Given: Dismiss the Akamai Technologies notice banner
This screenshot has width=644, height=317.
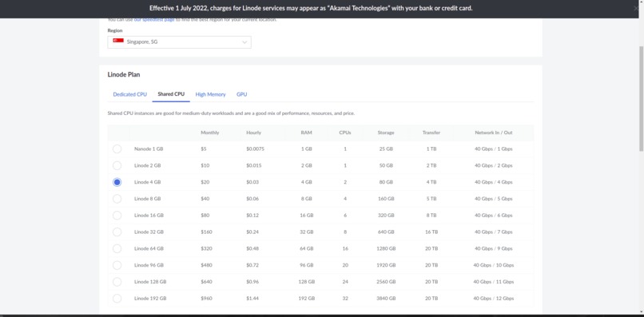Looking at the screenshot, I should click(x=636, y=8).
